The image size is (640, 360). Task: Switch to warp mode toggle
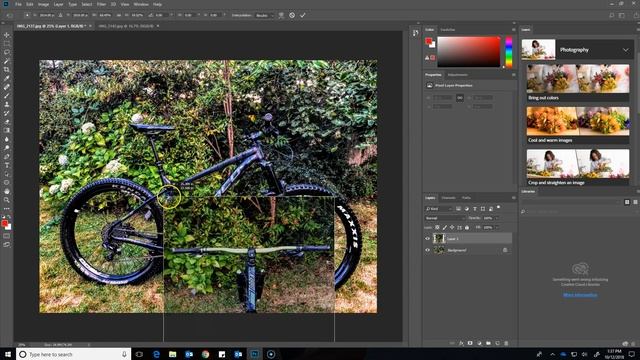coord(281,15)
